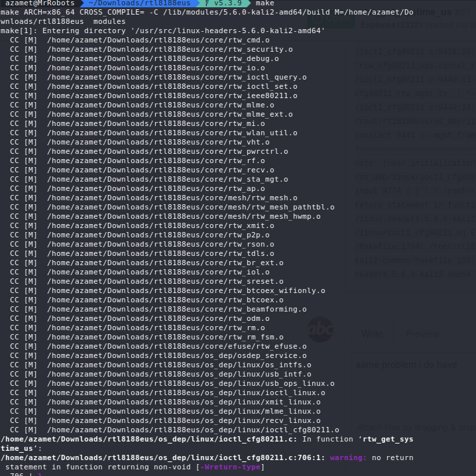Select the rtw_btcoex.o compile line
This screenshot has width=476, height=476.
click(147, 300)
